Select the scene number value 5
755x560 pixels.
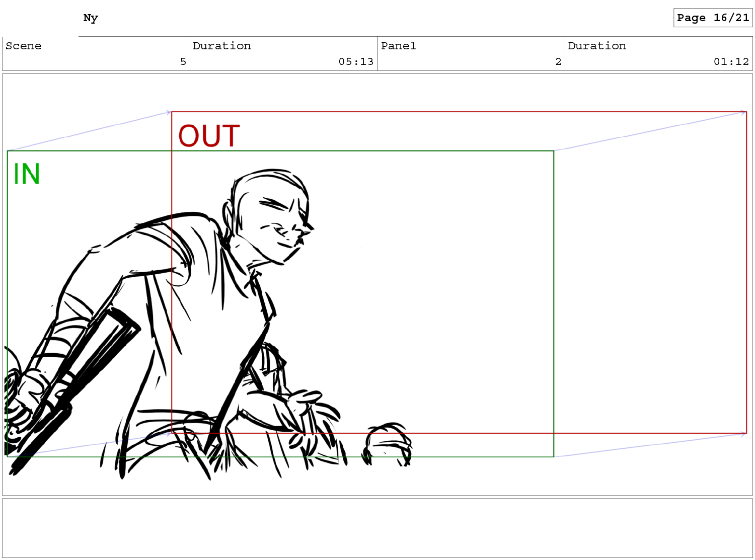point(183,61)
